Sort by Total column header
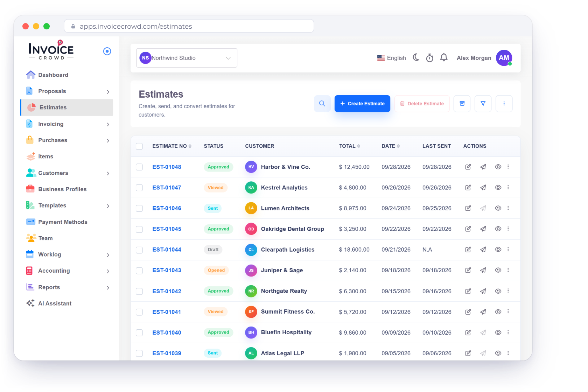This screenshot has width=588, height=392. click(349, 146)
